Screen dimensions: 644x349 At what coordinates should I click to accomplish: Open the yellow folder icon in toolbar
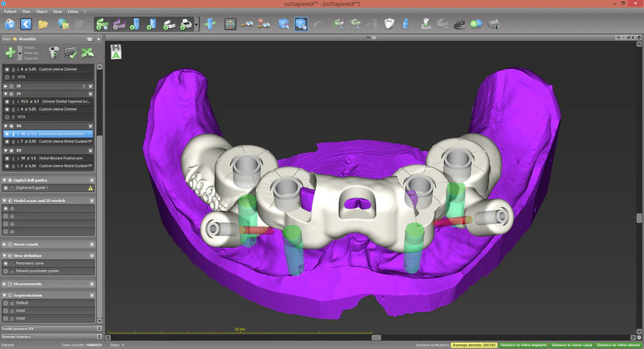pos(43,25)
